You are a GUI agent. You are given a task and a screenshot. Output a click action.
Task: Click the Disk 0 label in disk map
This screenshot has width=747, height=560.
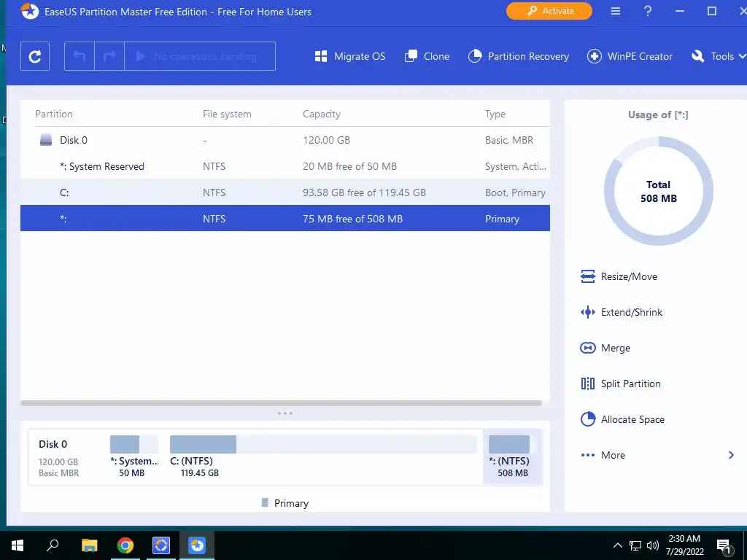(53, 444)
